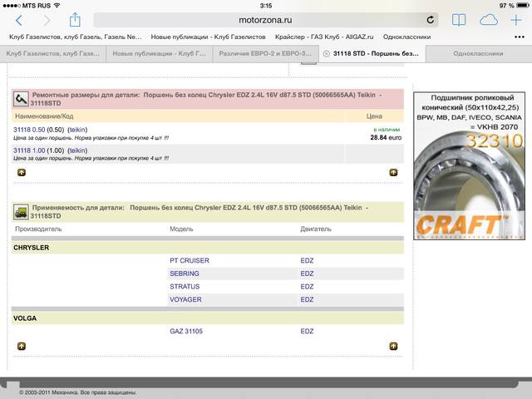The height and width of the screenshot is (399, 532).
Task: Click the Цена column header
Action: (x=374, y=116)
